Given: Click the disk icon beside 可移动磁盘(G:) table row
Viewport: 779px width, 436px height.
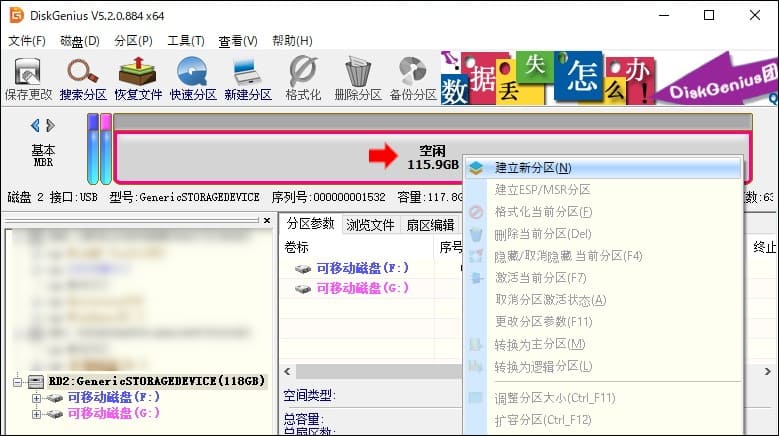Looking at the screenshot, I should 303,289.
